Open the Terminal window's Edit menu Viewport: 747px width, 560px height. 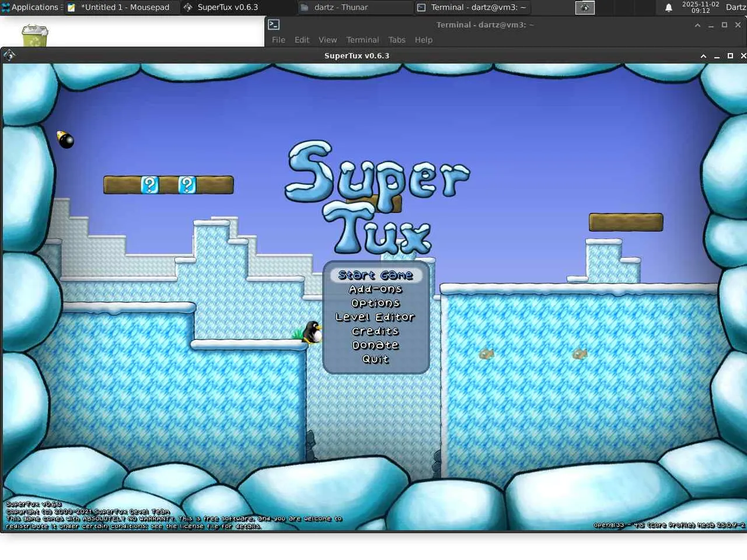[302, 40]
